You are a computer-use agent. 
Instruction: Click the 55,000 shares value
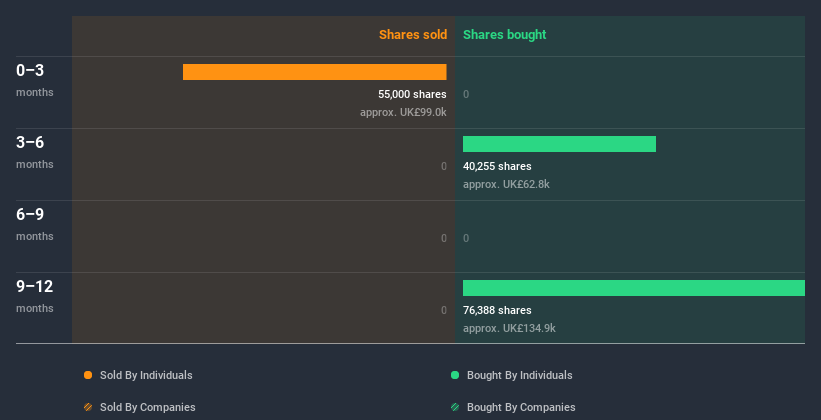point(413,94)
